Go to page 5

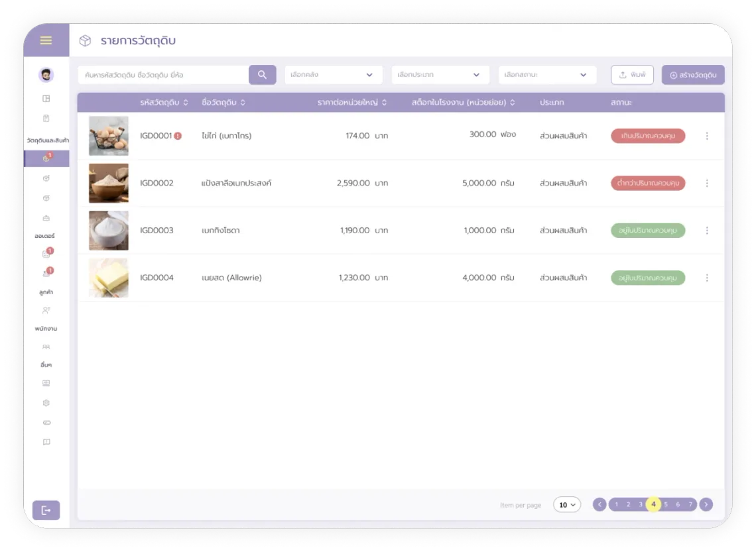666,504
